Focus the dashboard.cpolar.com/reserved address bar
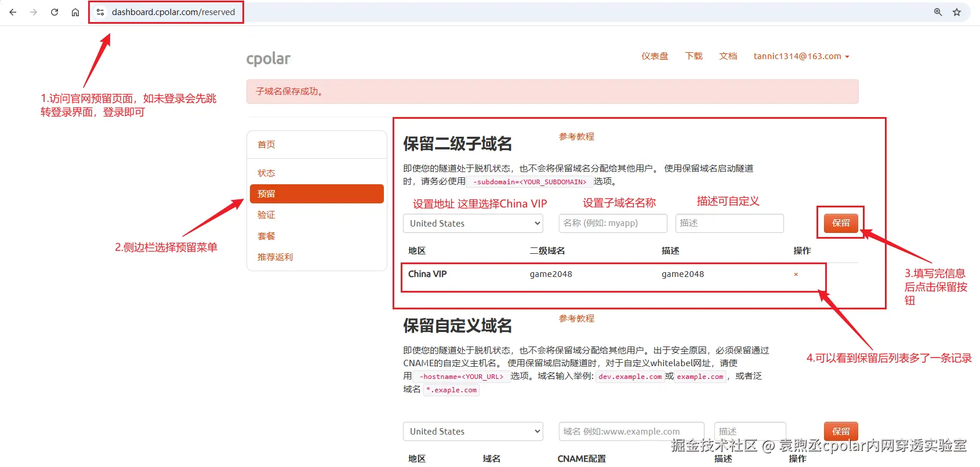This screenshot has height=467, width=980. coord(173,12)
